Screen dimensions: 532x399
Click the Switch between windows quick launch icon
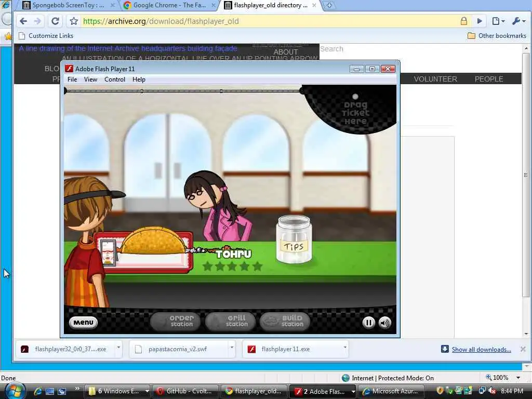click(62, 391)
